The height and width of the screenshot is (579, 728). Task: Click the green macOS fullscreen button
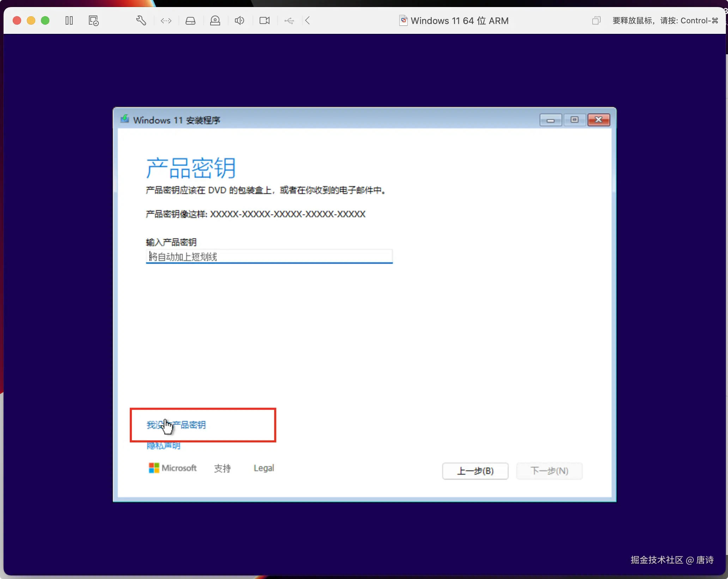pyautogui.click(x=45, y=20)
